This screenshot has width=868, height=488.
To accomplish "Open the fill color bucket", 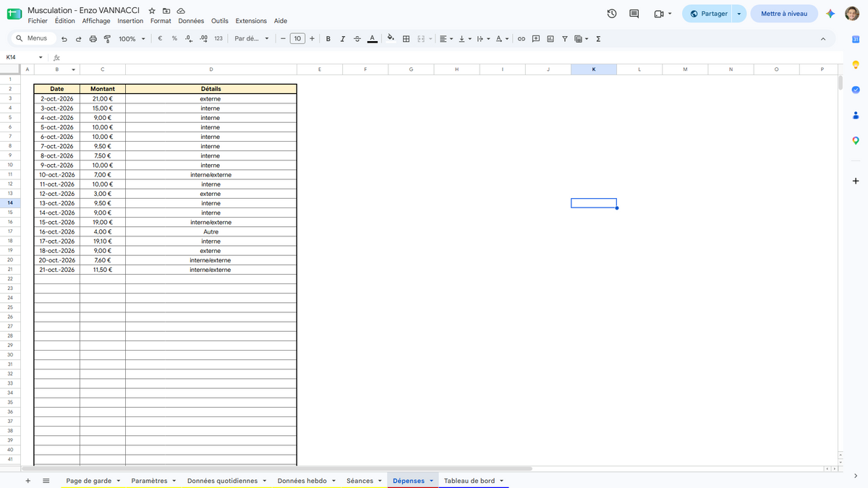I will coord(391,38).
